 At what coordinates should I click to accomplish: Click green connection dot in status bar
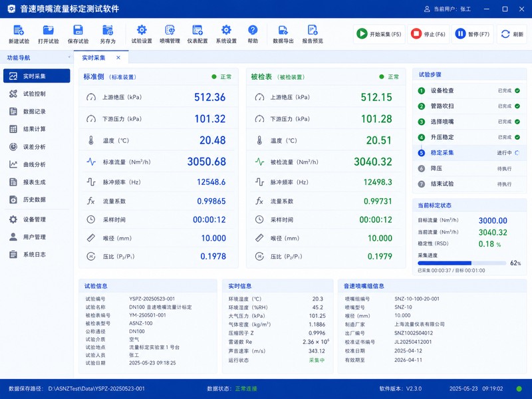point(519,389)
